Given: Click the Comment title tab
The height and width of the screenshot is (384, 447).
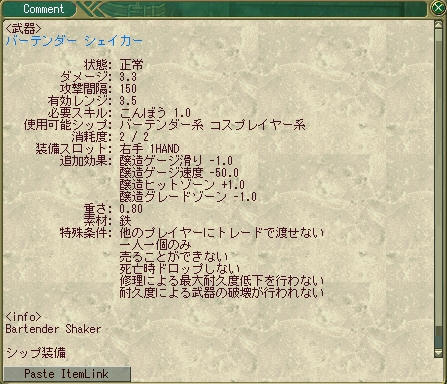Looking at the screenshot, I should [x=39, y=9].
